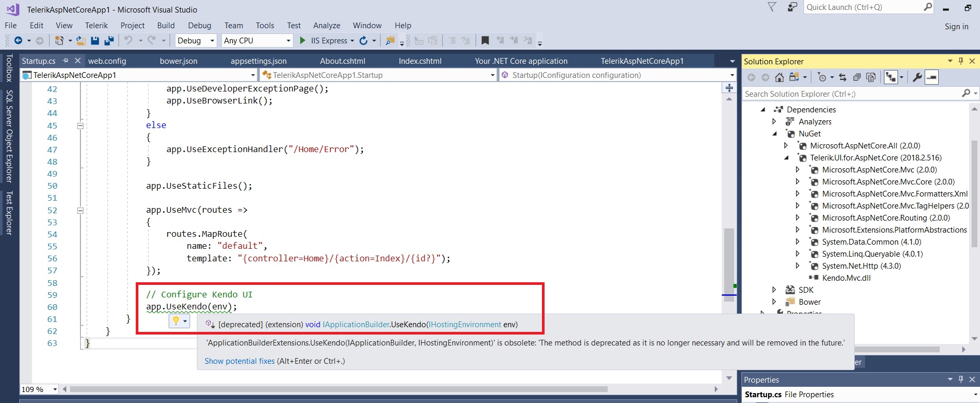
Task: Collapse All nodes in Solution Explorer
Action: [x=857, y=77]
